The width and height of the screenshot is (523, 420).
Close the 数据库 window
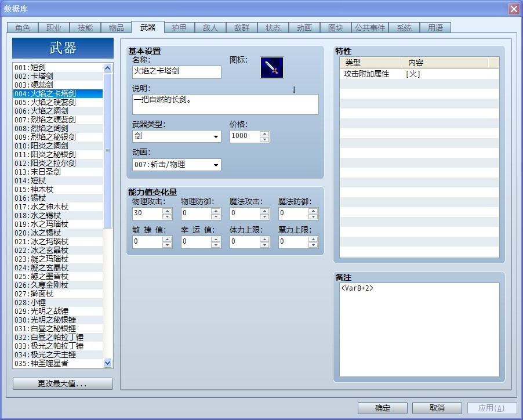click(x=513, y=9)
